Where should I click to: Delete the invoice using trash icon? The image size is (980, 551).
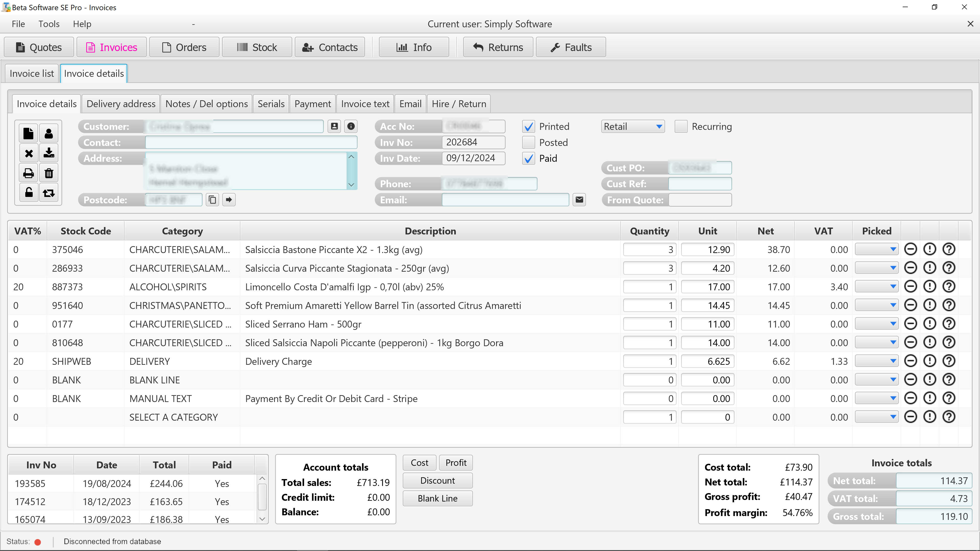pyautogui.click(x=49, y=173)
